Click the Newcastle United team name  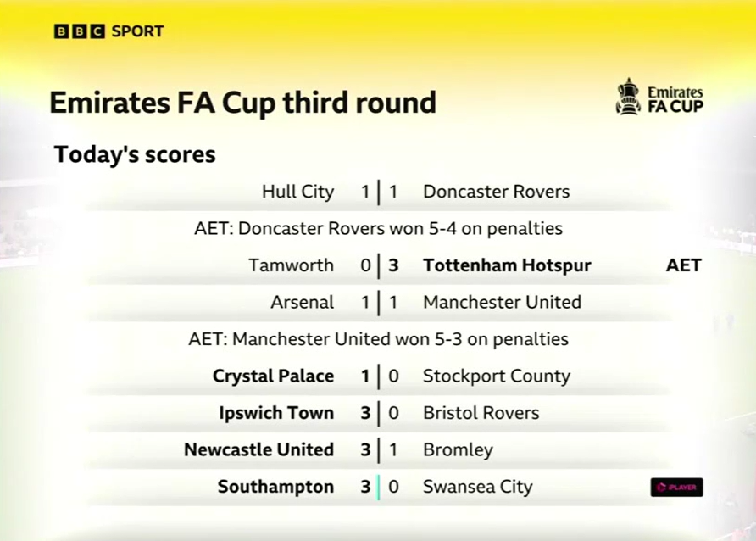coord(258,450)
